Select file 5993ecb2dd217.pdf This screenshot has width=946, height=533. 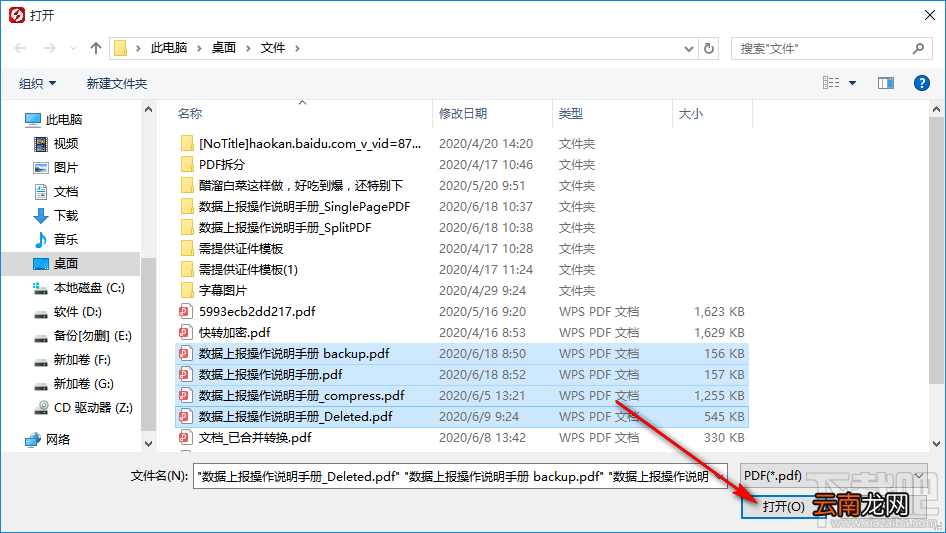click(x=462, y=311)
